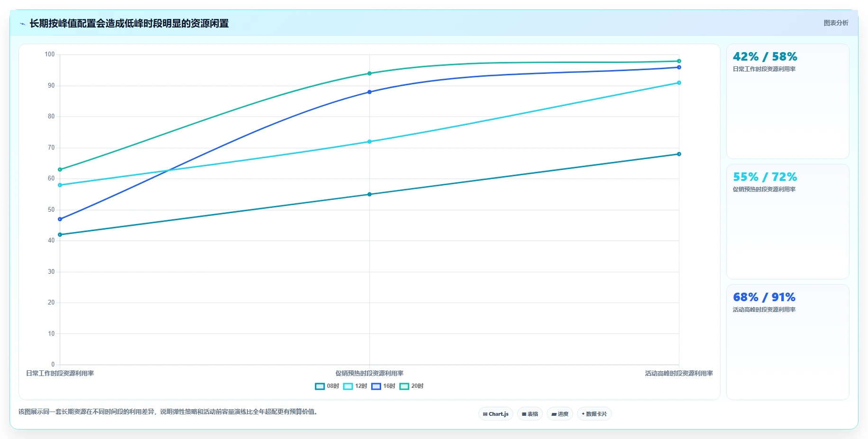Click the 20时 data point at 活动高峰时段 (98)
This screenshot has width=868, height=439.
tap(679, 61)
